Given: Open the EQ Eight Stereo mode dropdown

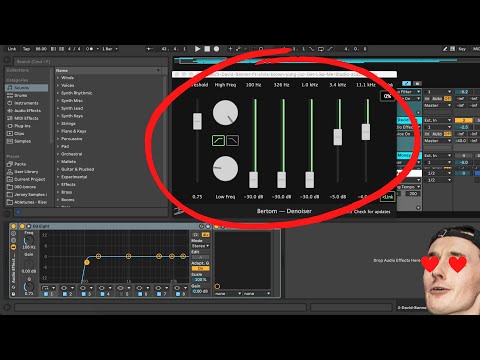Looking at the screenshot, I should (x=200, y=246).
